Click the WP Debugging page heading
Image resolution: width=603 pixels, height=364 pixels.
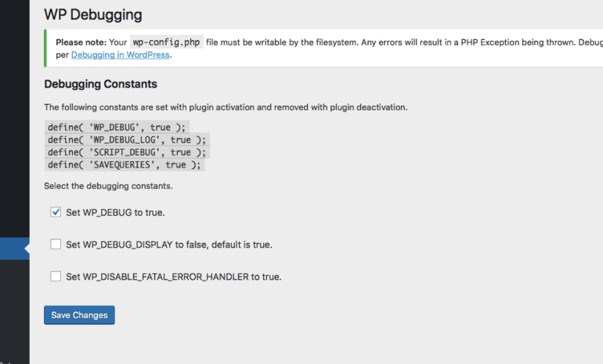tap(93, 15)
